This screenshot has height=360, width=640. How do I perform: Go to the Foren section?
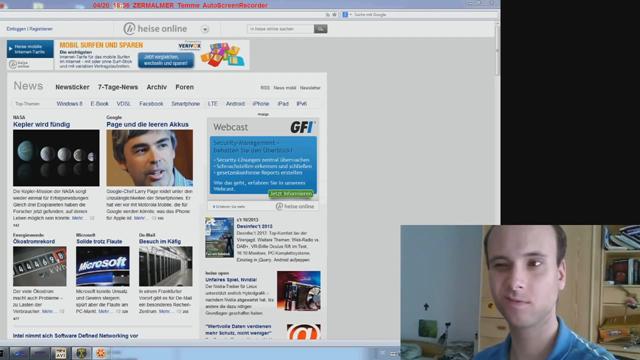pyautogui.click(x=184, y=87)
